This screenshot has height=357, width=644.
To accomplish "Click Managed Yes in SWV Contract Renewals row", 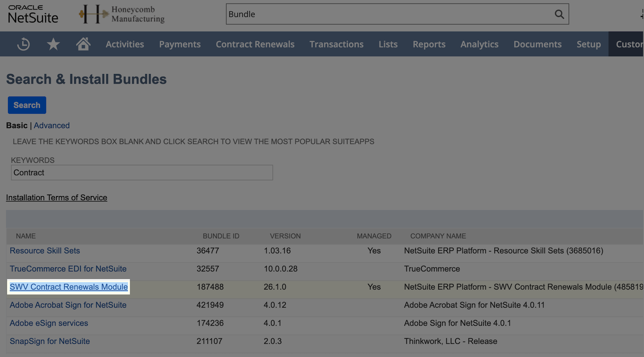I will click(374, 287).
